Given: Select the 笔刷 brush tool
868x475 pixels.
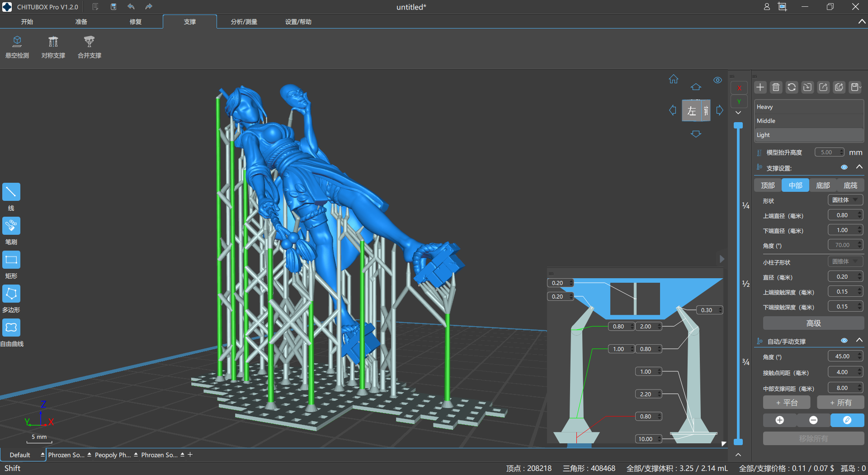Looking at the screenshot, I should [x=11, y=226].
